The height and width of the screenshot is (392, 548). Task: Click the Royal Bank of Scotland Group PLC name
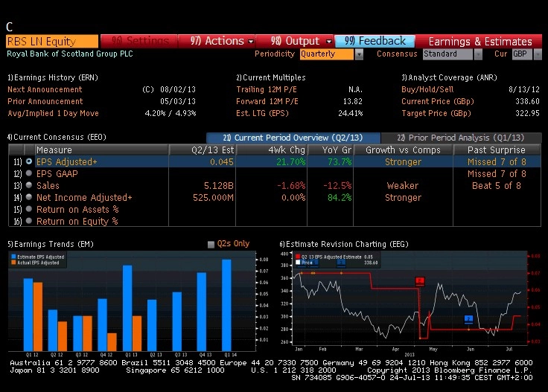tap(70, 54)
